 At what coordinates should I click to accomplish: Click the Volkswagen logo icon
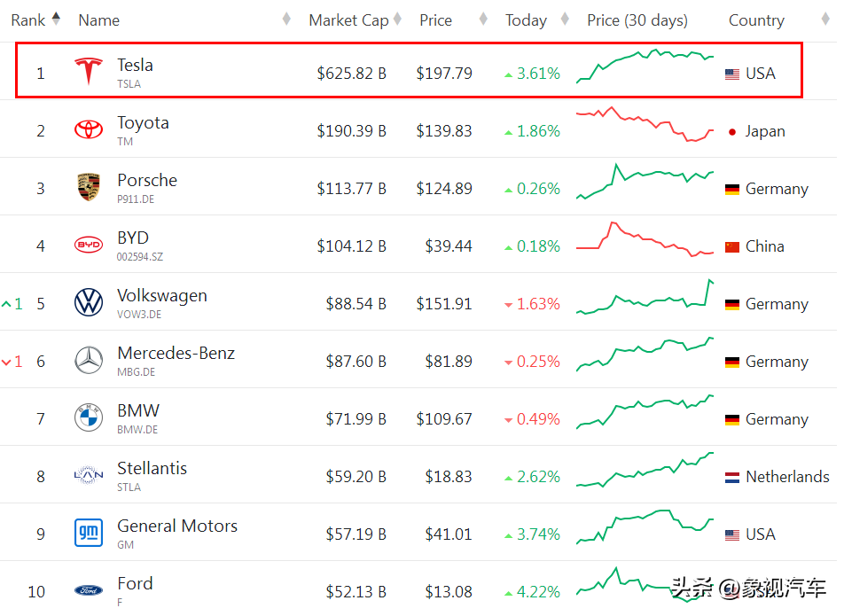[89, 302]
